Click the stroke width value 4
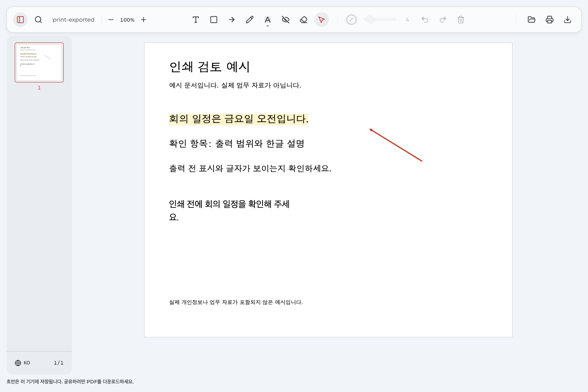This screenshot has width=588, height=392. click(407, 20)
